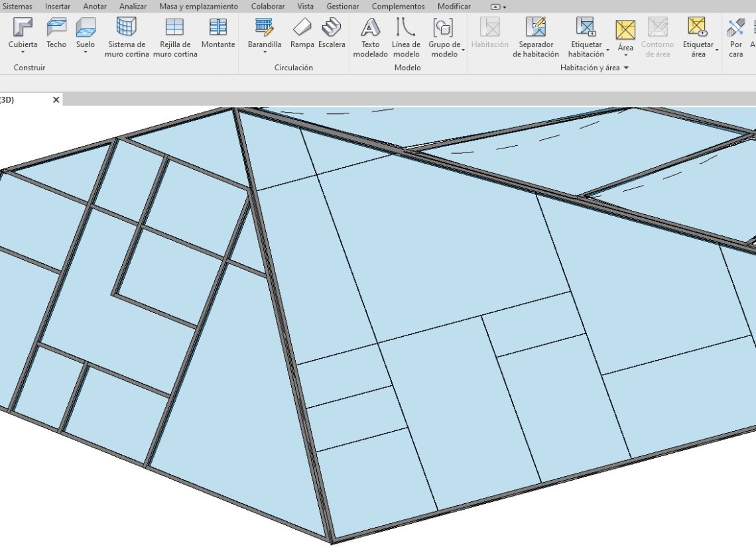
Task: Select the Suelo floor tool
Action: pos(85,32)
